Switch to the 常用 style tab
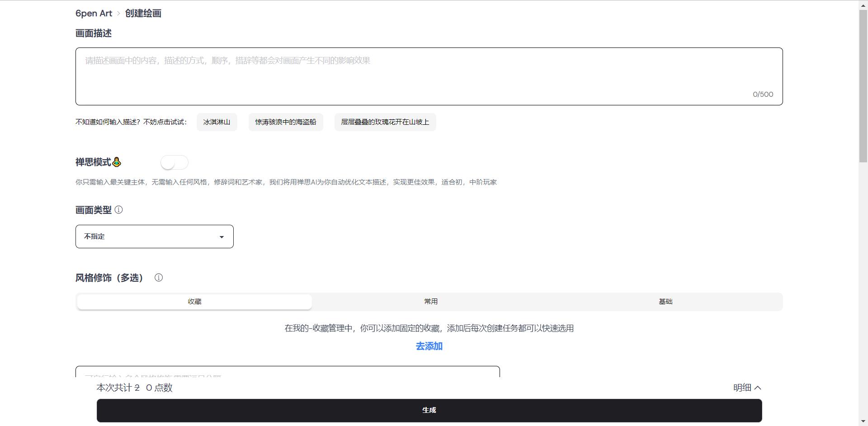 tap(431, 301)
